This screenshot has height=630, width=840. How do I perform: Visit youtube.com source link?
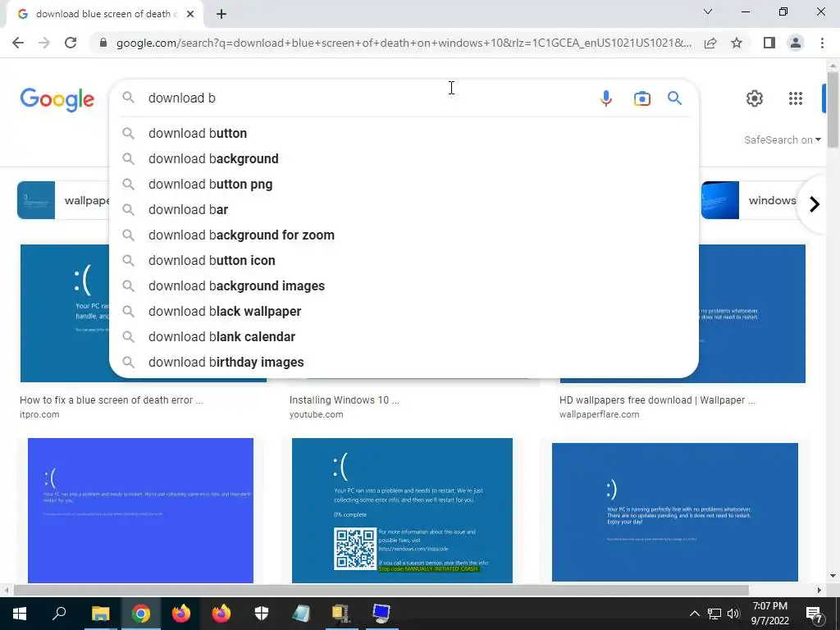[x=316, y=414]
